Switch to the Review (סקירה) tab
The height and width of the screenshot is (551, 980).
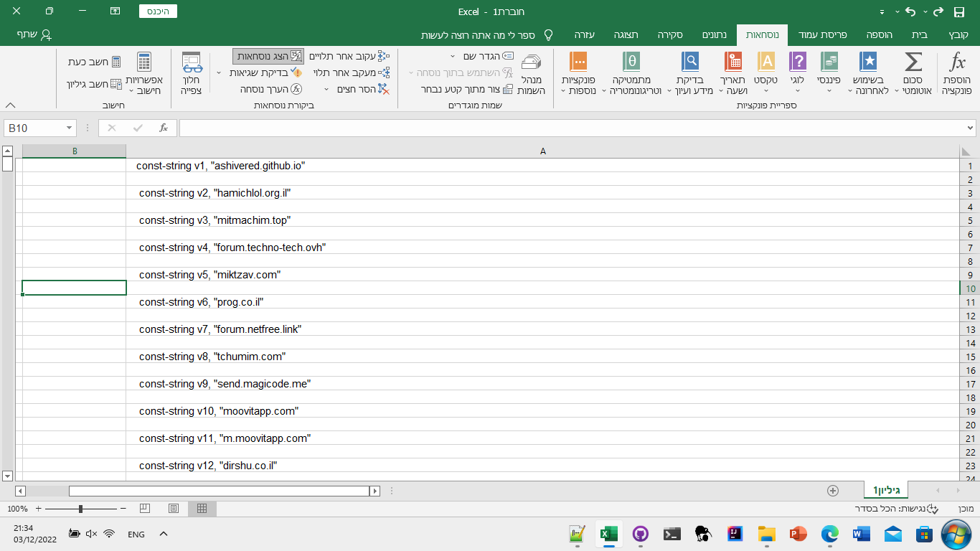pyautogui.click(x=670, y=34)
